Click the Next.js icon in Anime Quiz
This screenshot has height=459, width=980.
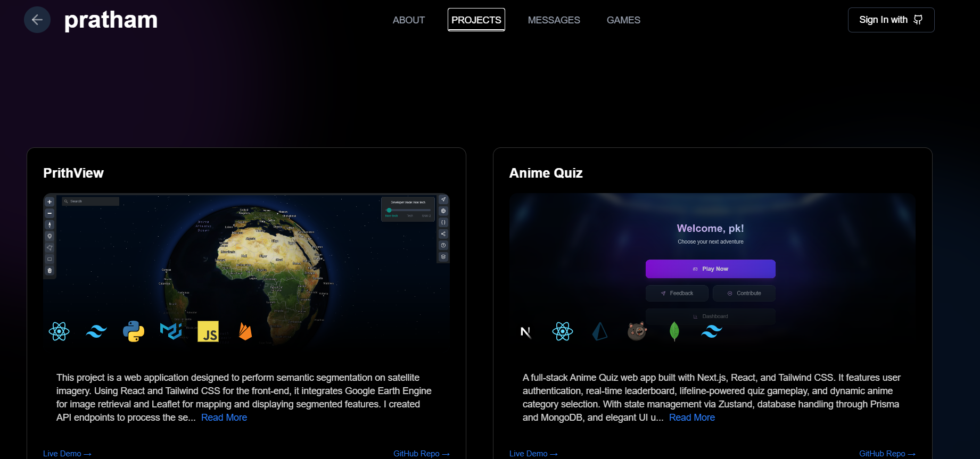click(525, 332)
